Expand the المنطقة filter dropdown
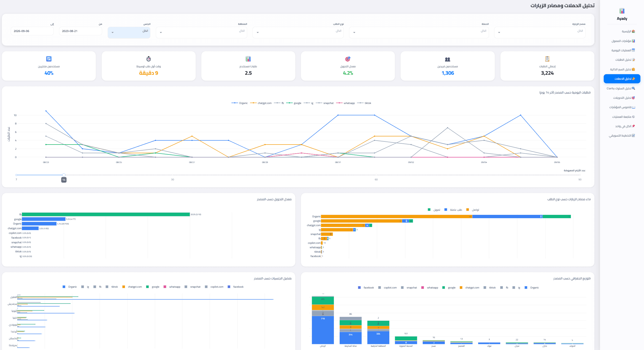 pyautogui.click(x=201, y=33)
